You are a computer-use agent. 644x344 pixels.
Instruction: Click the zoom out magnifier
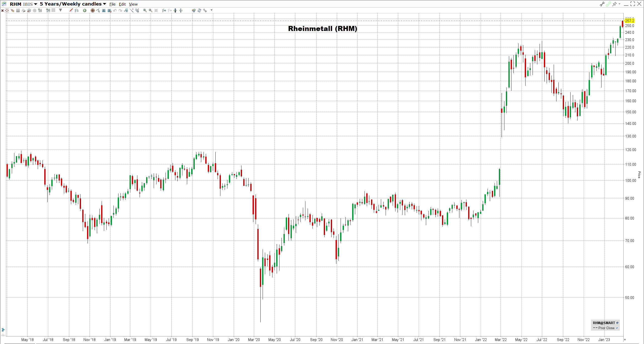pyautogui.click(x=150, y=11)
